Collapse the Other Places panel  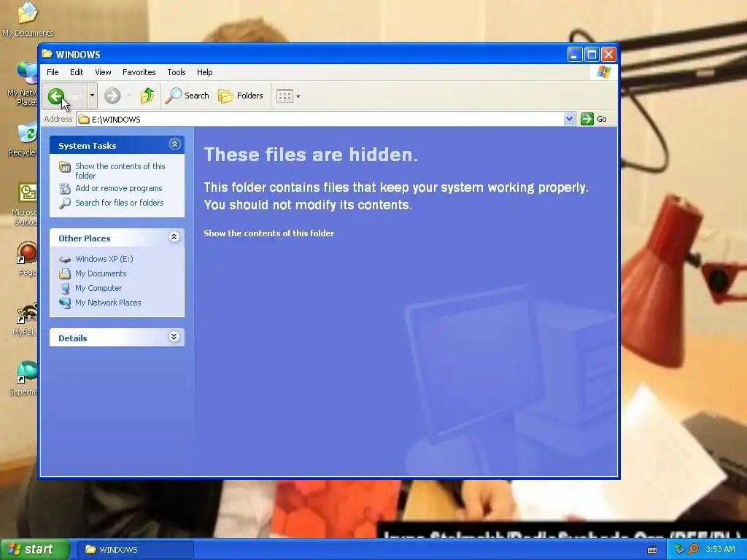click(174, 237)
